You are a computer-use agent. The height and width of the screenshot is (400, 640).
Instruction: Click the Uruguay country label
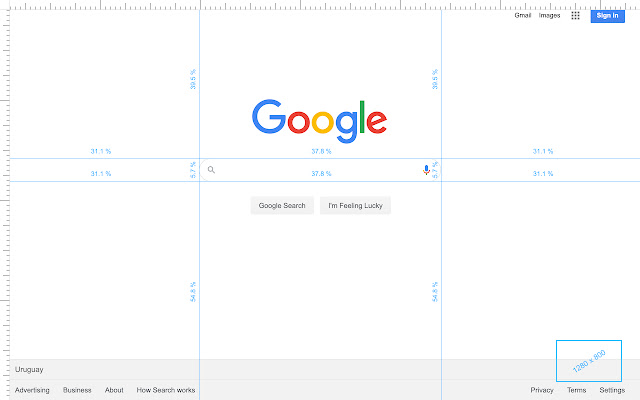(x=29, y=369)
